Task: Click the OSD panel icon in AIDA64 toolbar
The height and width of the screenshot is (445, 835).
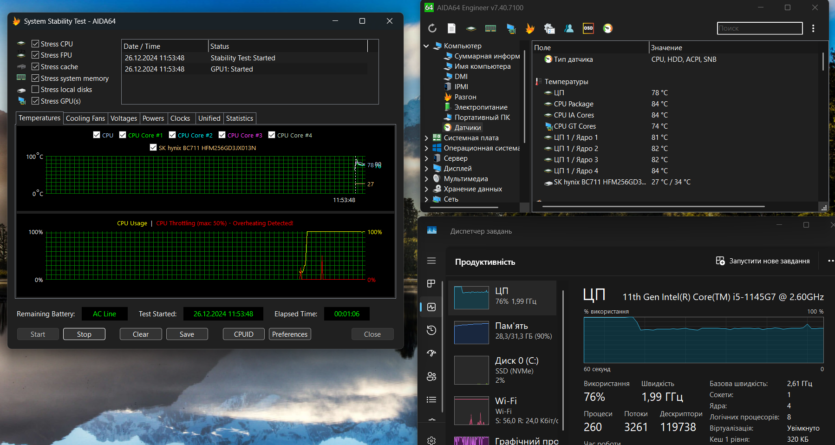Action: [588, 28]
